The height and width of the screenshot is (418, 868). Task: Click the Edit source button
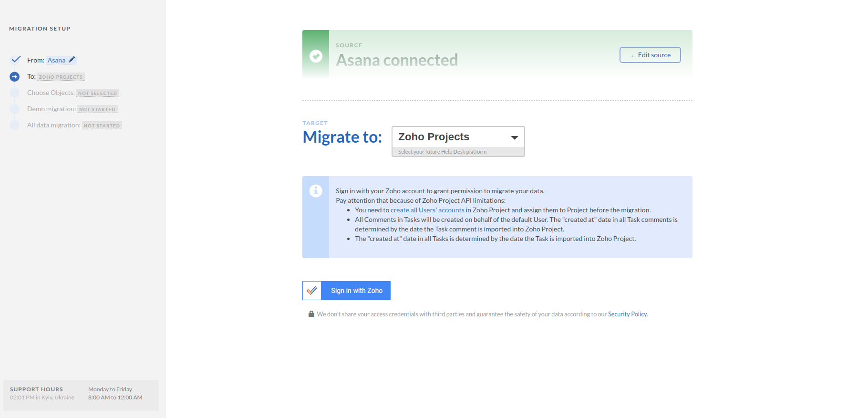tap(650, 55)
